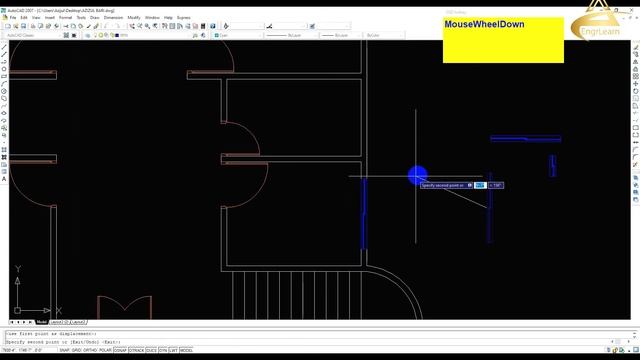Select the Arc draw tool

pos(4,84)
